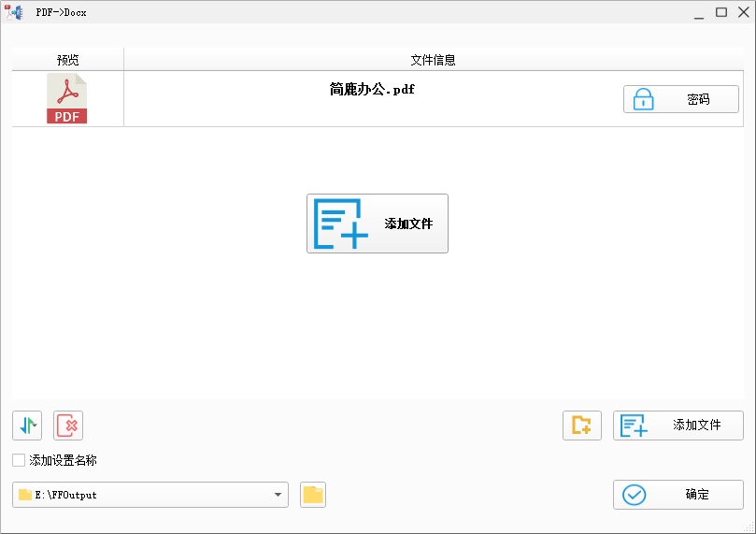Click the 预览 column header

point(67,60)
